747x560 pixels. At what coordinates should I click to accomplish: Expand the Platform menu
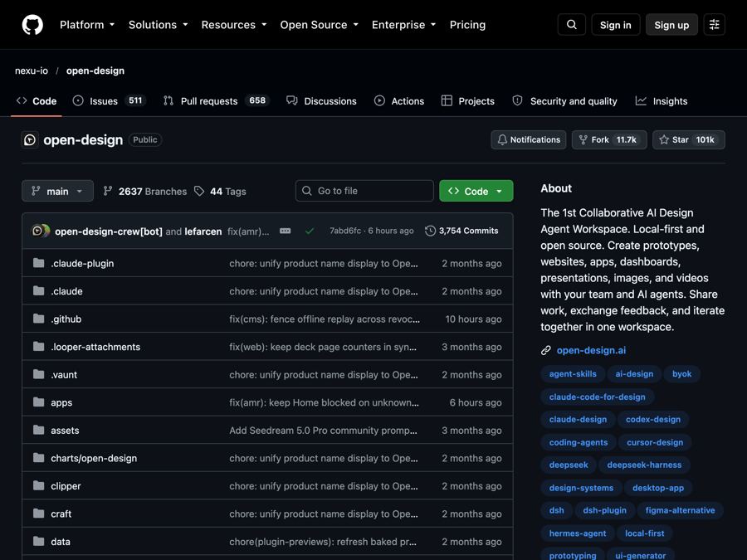click(86, 25)
